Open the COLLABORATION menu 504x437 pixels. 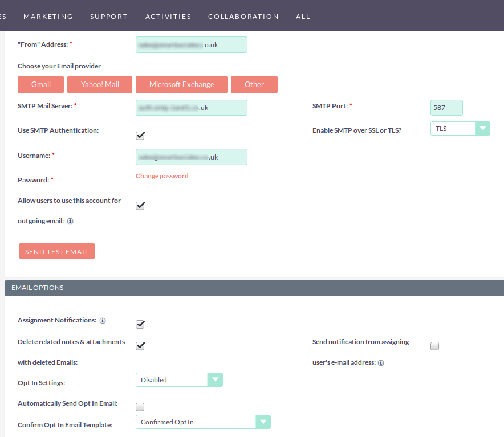point(243,16)
